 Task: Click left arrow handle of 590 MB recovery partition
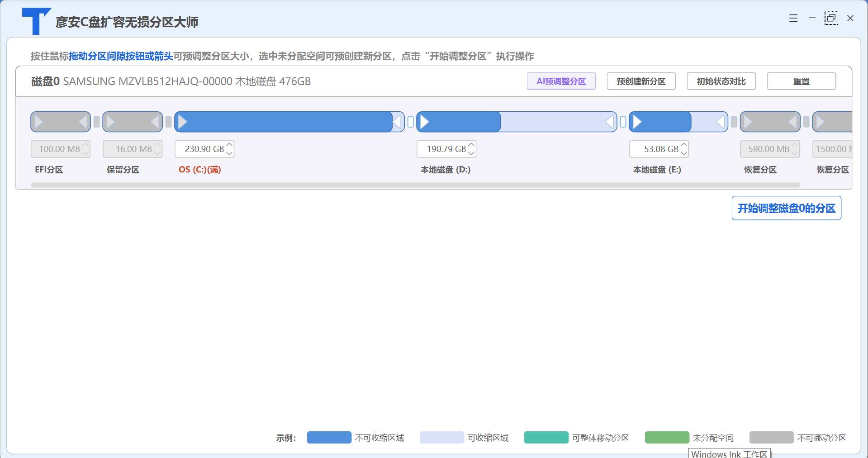(749, 122)
